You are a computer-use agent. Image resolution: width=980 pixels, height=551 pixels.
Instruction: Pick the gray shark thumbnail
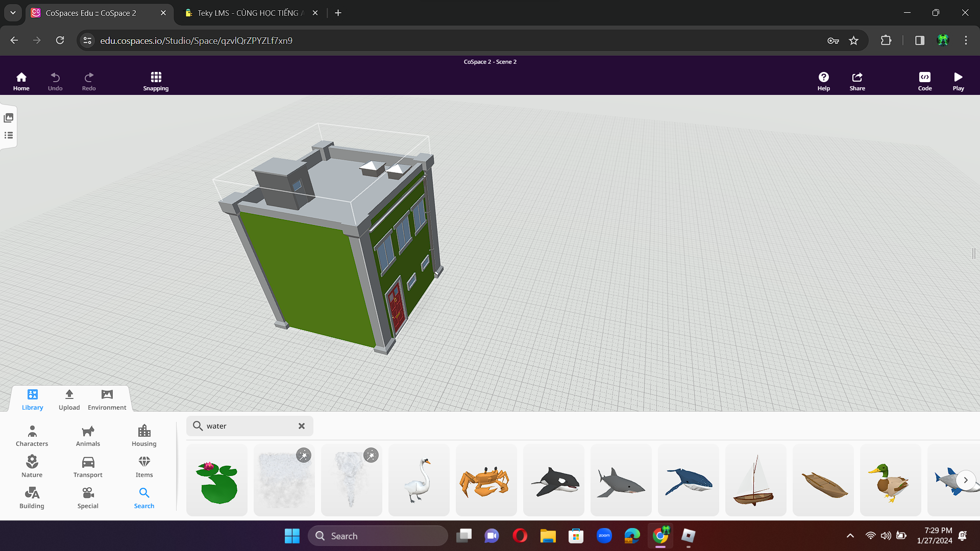[x=621, y=480]
